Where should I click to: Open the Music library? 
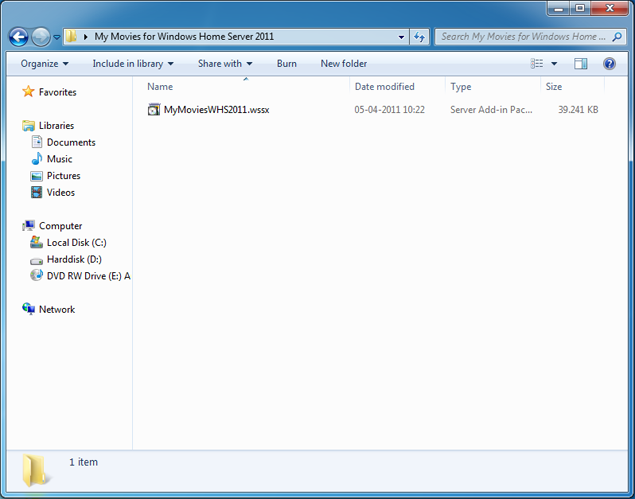pyautogui.click(x=59, y=159)
